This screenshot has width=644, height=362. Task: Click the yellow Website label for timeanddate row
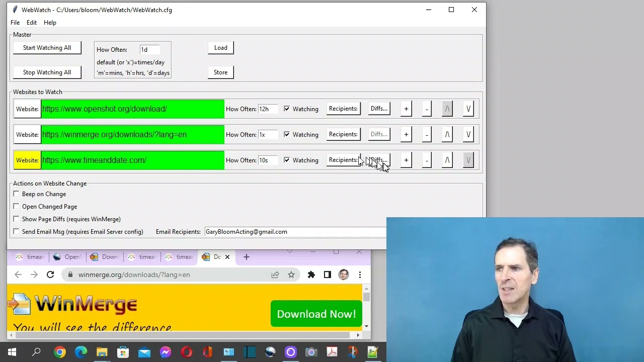pos(27,160)
